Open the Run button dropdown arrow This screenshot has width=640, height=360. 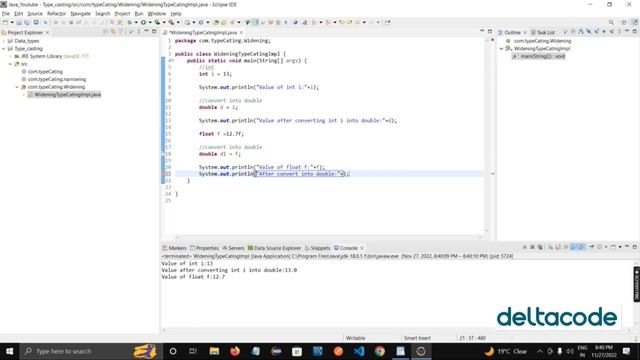pyautogui.click(x=149, y=22)
